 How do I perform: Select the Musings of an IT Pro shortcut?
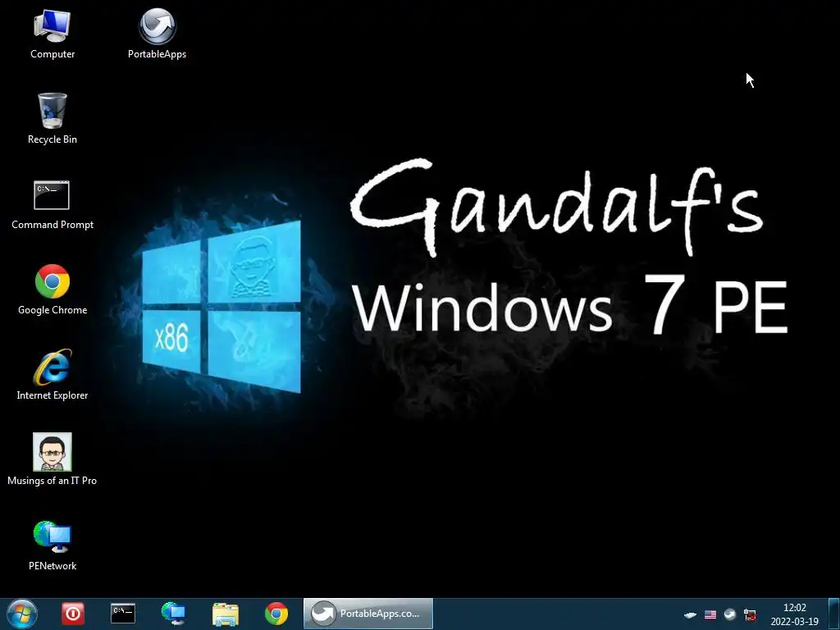click(x=52, y=459)
